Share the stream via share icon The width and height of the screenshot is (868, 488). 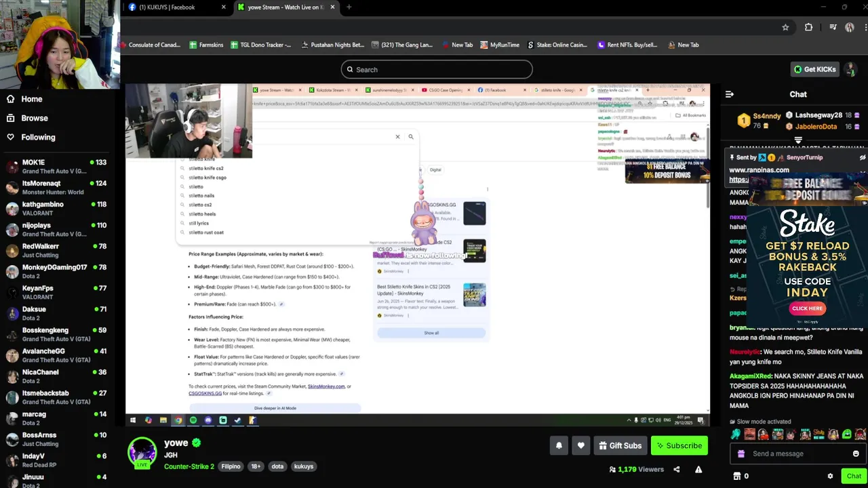676,469
